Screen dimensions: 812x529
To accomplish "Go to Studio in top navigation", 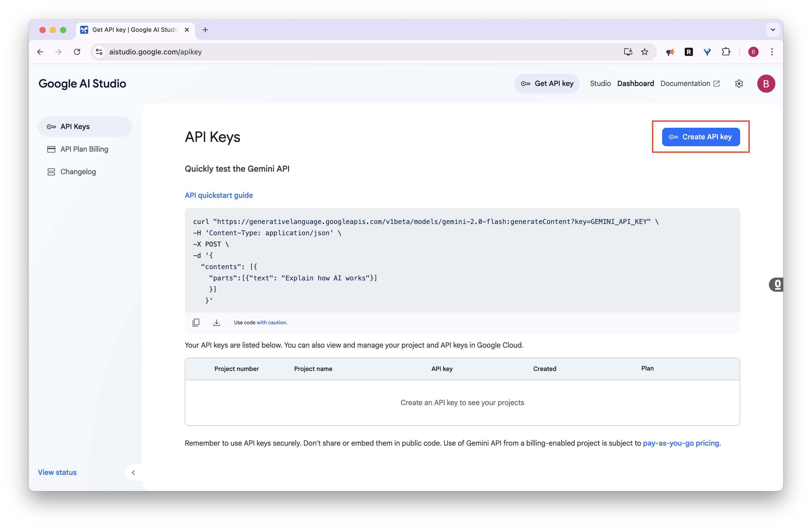I will [600, 84].
